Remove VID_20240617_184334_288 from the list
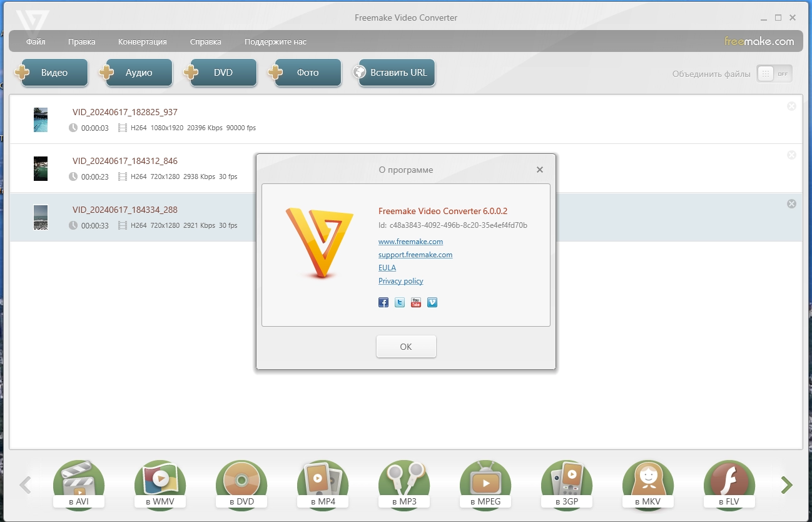 (x=791, y=204)
